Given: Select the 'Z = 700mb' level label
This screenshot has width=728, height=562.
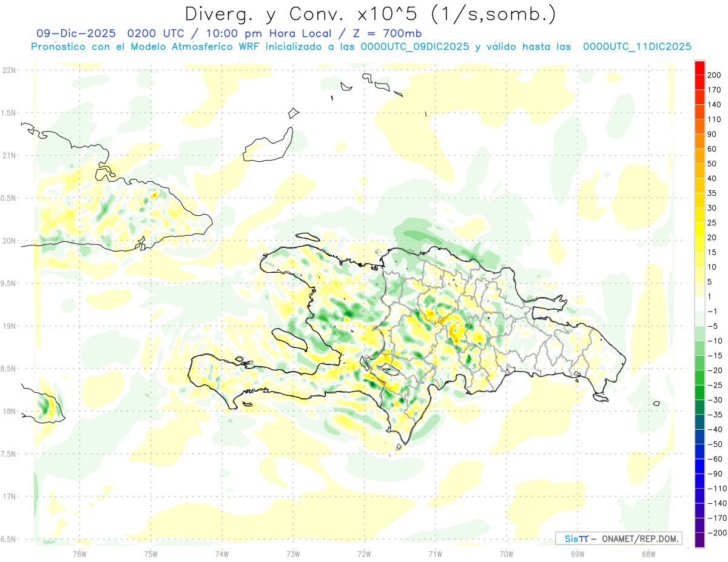Looking at the screenshot, I should click(x=382, y=33).
